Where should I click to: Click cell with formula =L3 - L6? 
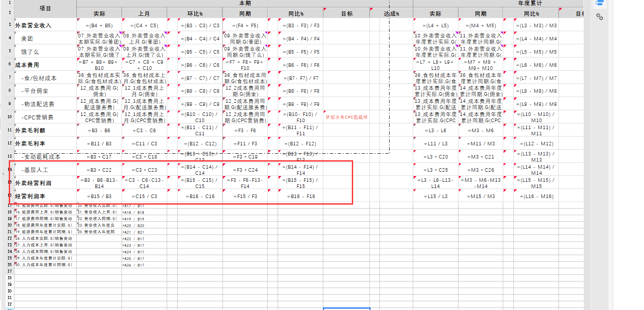tap(436, 130)
